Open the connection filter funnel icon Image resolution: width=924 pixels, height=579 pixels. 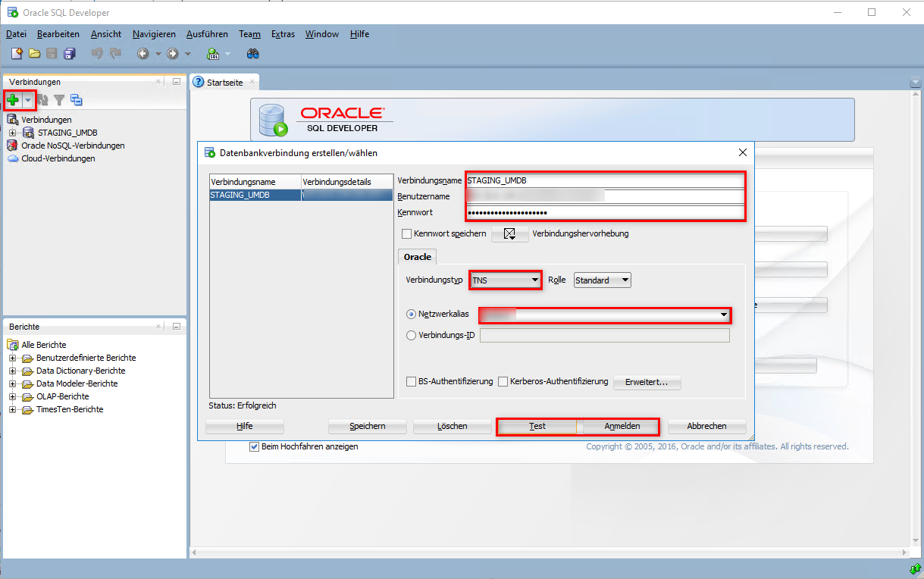click(x=59, y=99)
